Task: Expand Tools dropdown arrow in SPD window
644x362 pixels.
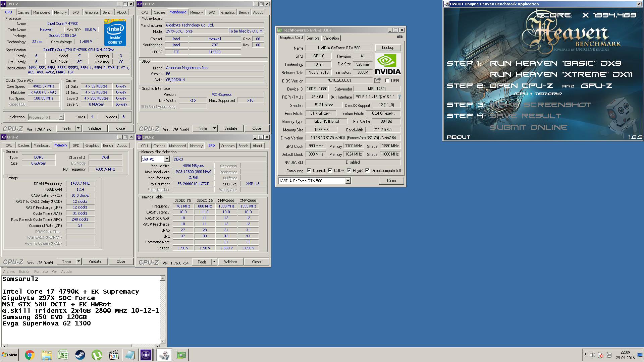Action: [214, 262]
